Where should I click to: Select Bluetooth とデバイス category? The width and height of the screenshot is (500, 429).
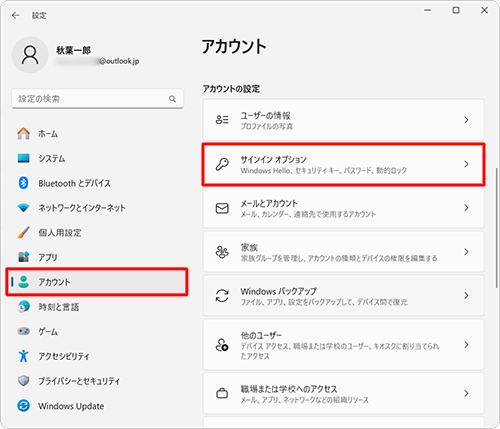[x=97, y=183]
